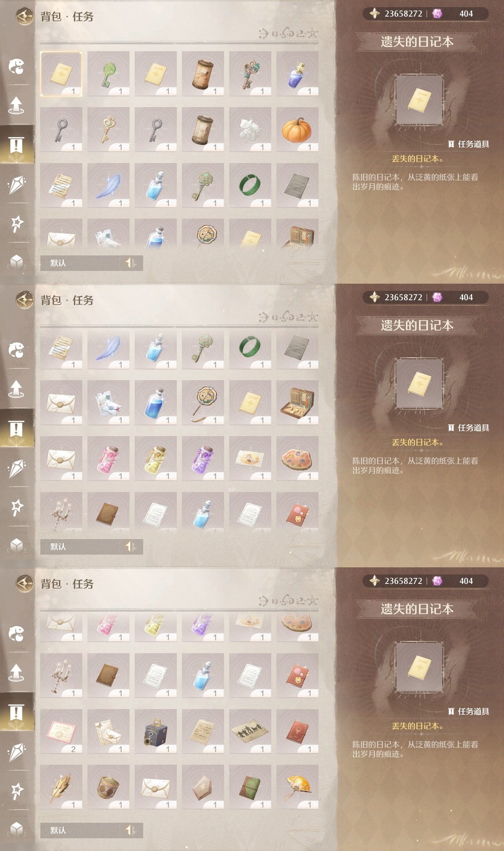Image resolution: width=504 pixels, height=851 pixels.
Task: Click back arrow beside 背包·任务 above pumpkin grid
Action: pyautogui.click(x=24, y=16)
